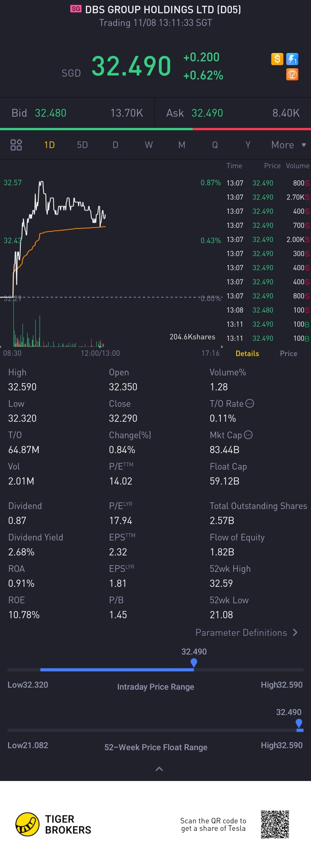311x868 pixels.
Task: Tap the 52wk Low value 21.08
Action: point(221,614)
